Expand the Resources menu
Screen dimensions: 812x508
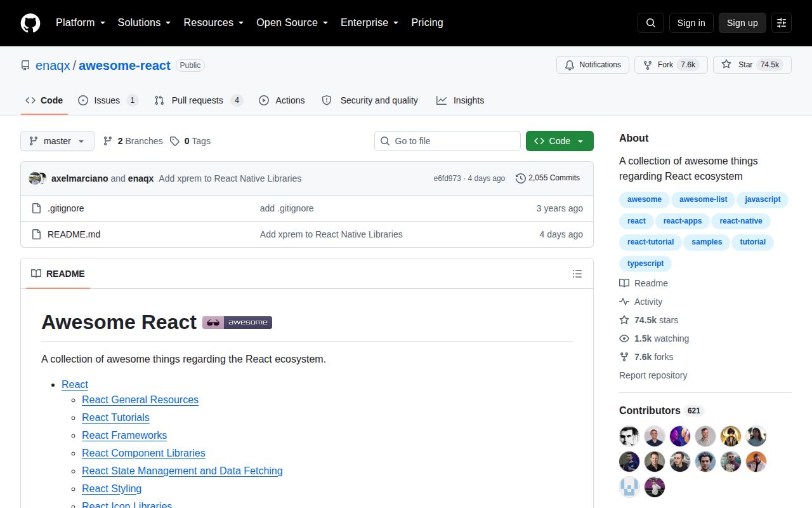pyautogui.click(x=214, y=23)
